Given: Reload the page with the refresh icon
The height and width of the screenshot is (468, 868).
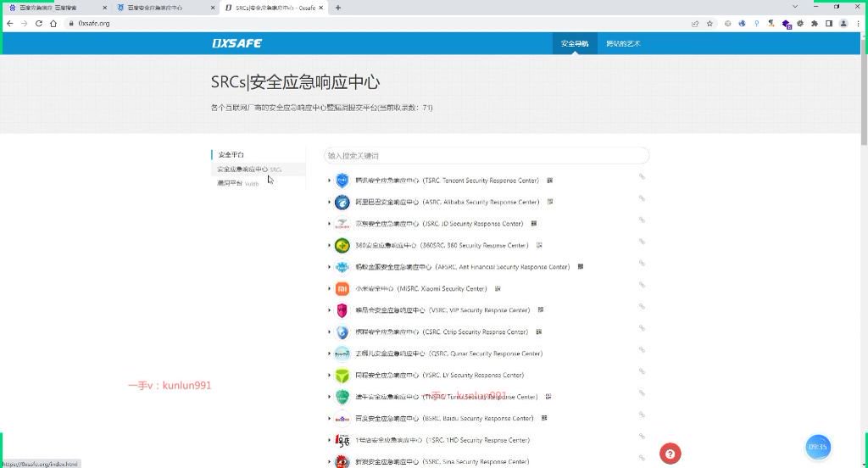Looking at the screenshot, I should (39, 24).
